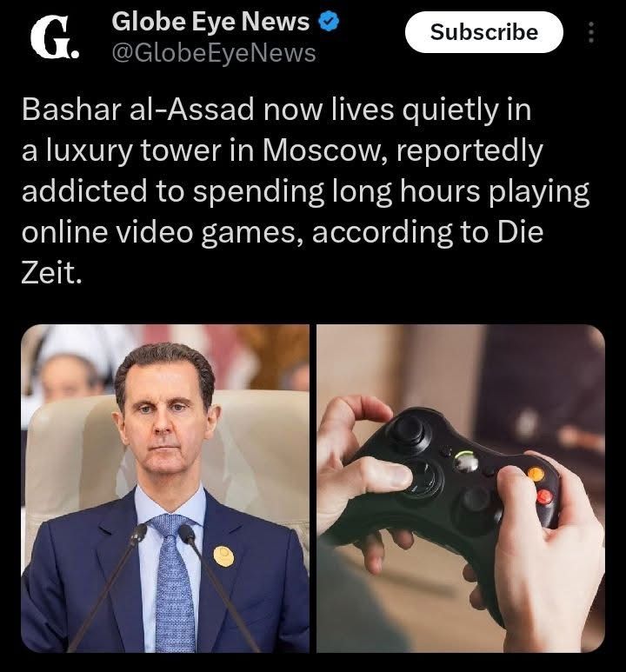Open the three-dot more options menu
Viewport: 626px width, 672px height.
point(591,32)
